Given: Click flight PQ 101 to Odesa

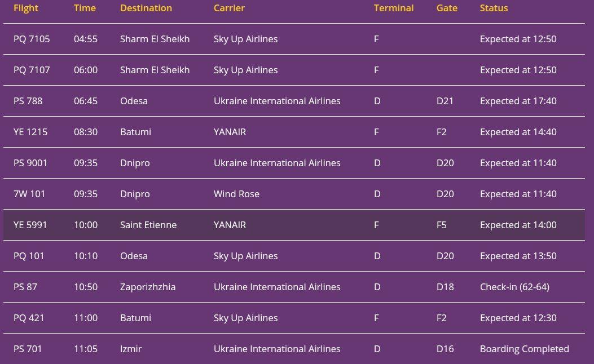Looking at the screenshot, I should (x=294, y=256).
